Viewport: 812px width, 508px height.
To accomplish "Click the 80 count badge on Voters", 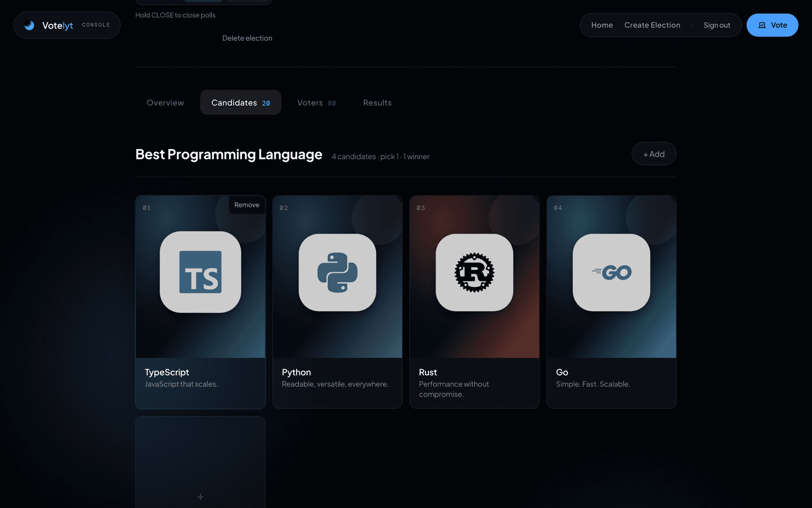I will (x=332, y=103).
